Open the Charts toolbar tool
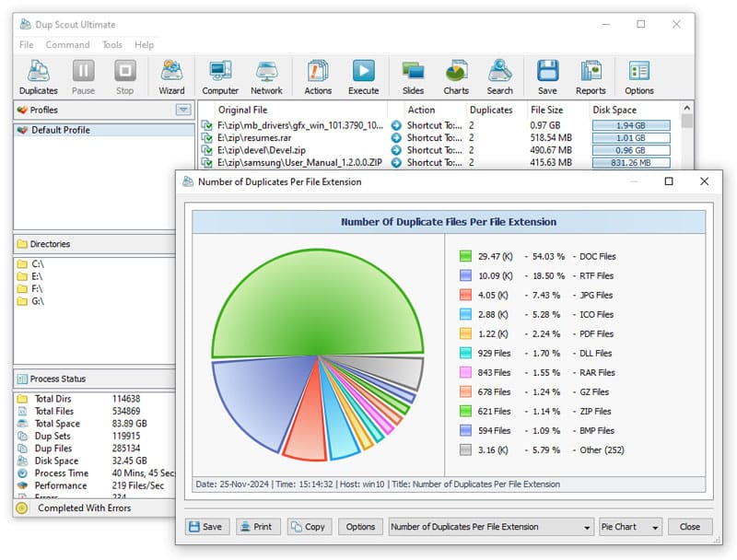 click(456, 77)
